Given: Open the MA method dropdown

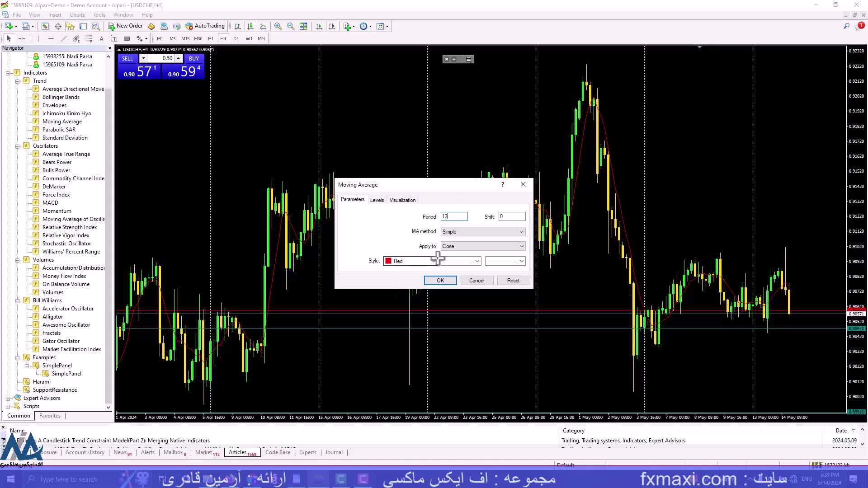Looking at the screenshot, I should pos(483,232).
